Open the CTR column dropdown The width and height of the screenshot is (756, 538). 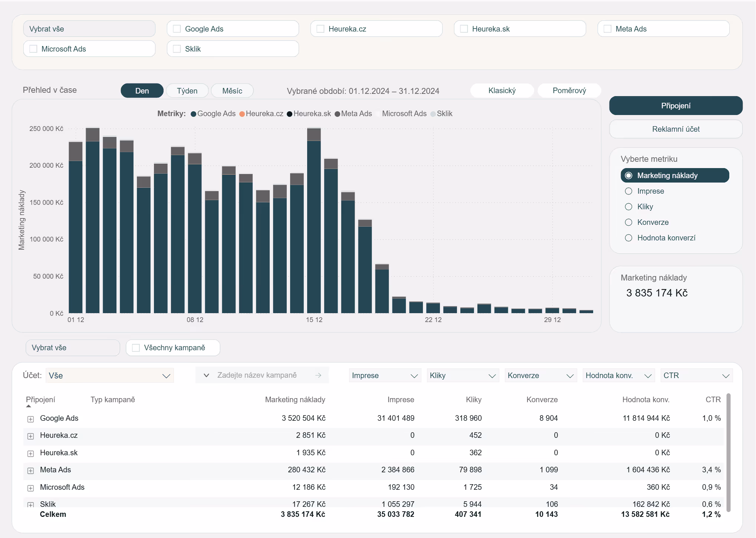coord(697,375)
